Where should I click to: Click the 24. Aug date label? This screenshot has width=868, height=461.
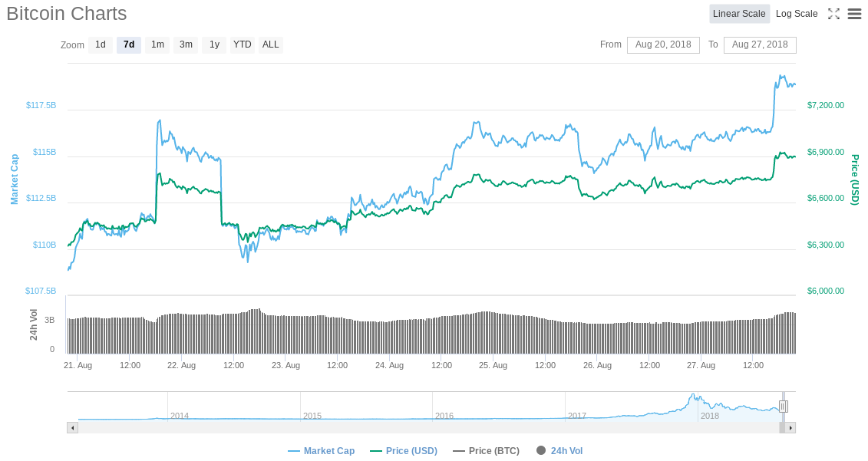pos(389,365)
